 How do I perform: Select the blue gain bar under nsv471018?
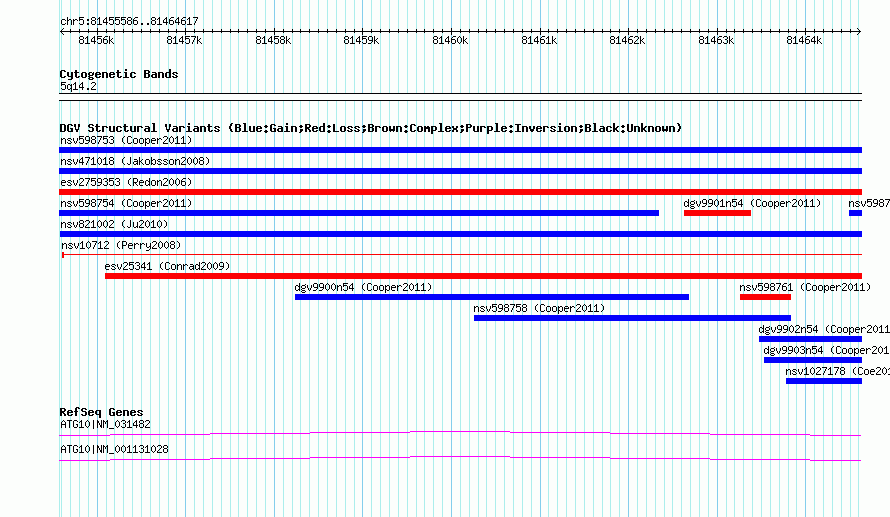pos(460,171)
